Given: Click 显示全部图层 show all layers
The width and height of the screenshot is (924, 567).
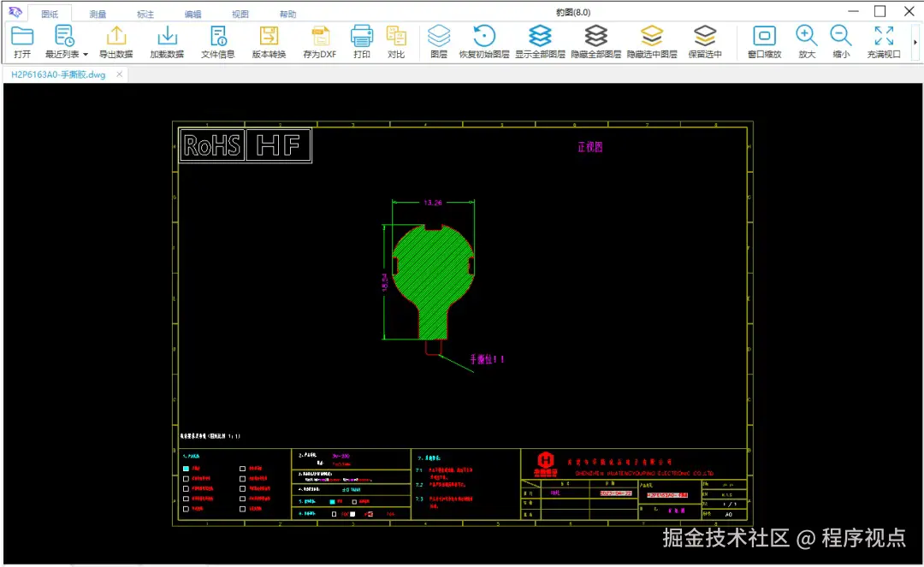Looking at the screenshot, I should pyautogui.click(x=540, y=36).
